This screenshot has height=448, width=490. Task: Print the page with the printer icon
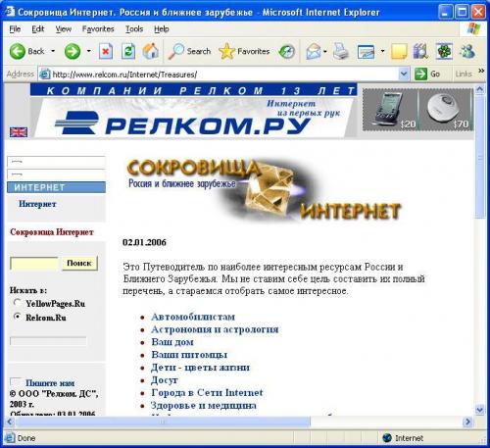pos(341,52)
